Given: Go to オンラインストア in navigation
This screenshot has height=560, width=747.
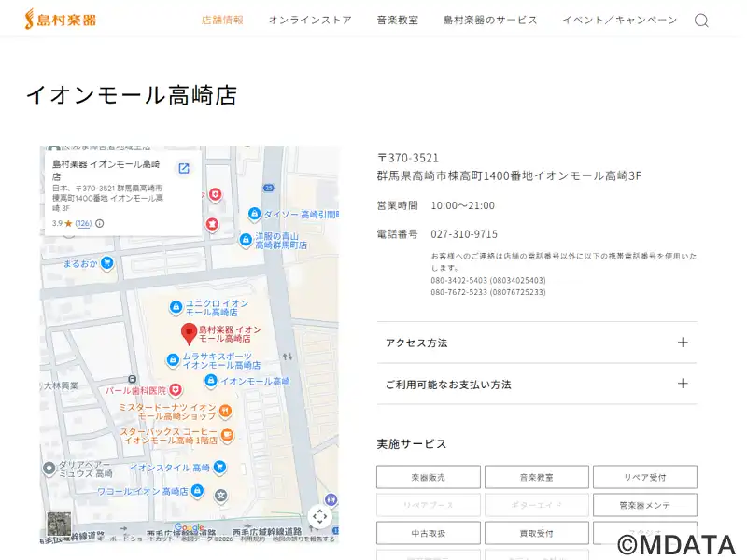Looking at the screenshot, I should [x=310, y=20].
